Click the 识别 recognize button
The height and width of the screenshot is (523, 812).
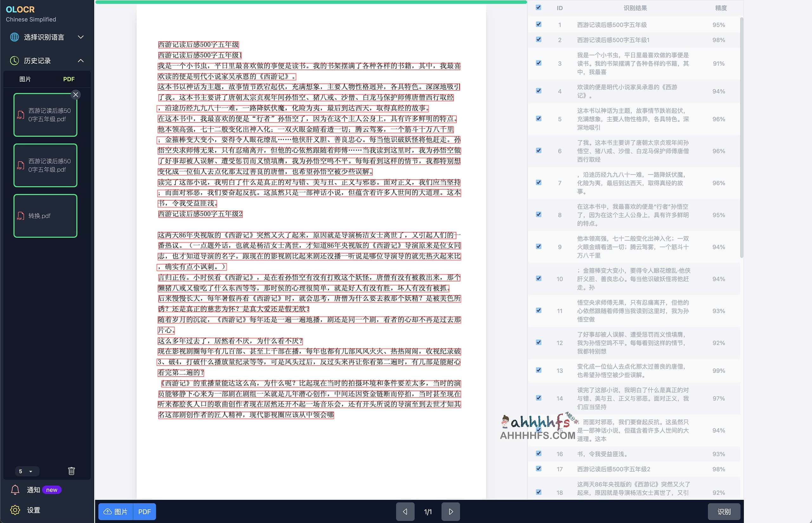(x=724, y=512)
